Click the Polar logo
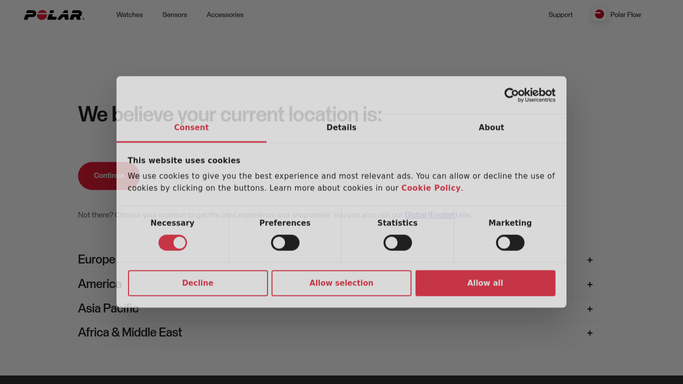Image resolution: width=683 pixels, height=384 pixels. [54, 15]
